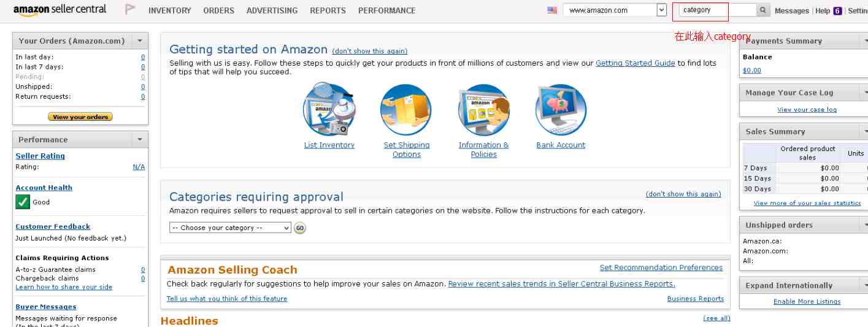868x327 pixels.
Task: Open the PERFORMANCE menu
Action: [x=386, y=10]
